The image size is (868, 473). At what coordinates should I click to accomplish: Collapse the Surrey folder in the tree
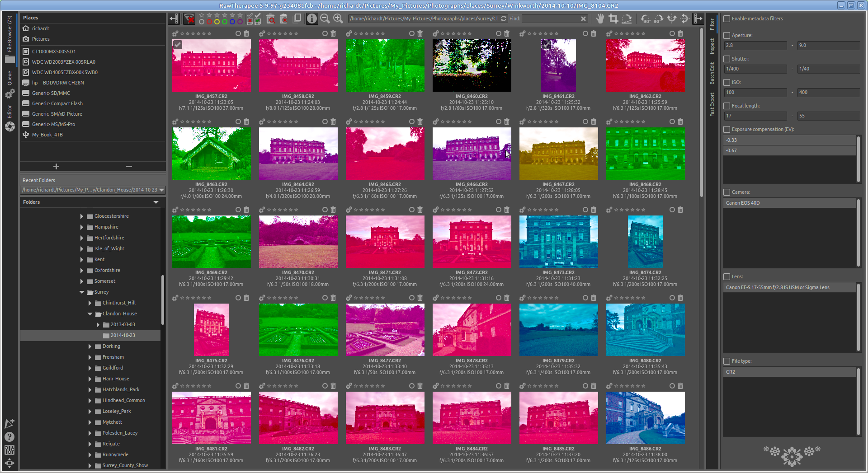click(82, 292)
